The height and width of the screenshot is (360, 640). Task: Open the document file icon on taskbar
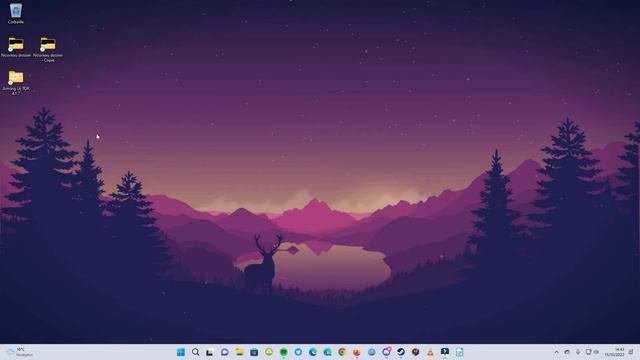pyautogui.click(x=460, y=352)
